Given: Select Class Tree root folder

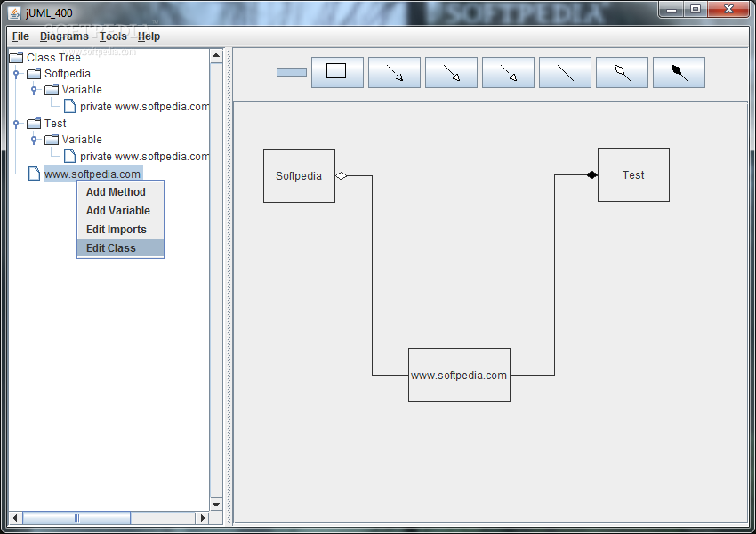Looking at the screenshot, I should pyautogui.click(x=44, y=57).
